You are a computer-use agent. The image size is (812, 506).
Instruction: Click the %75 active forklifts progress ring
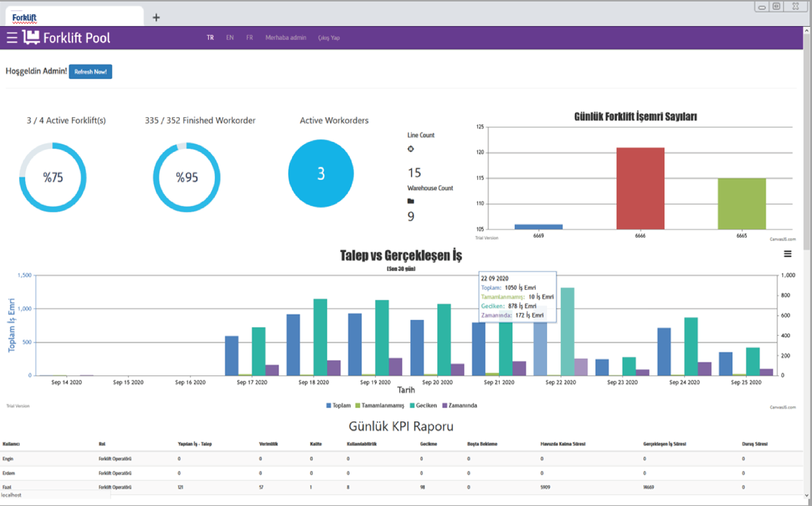[53, 177]
